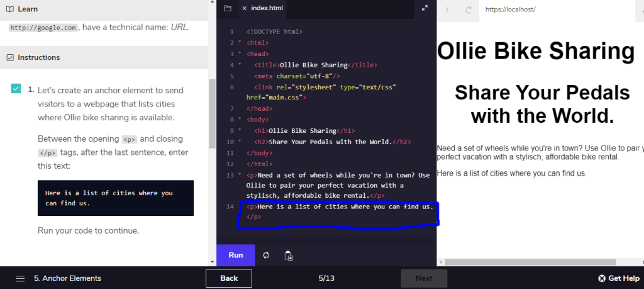644x289 pixels.
Task: Toggle the step 1 instruction checkbox
Action: (x=16, y=89)
